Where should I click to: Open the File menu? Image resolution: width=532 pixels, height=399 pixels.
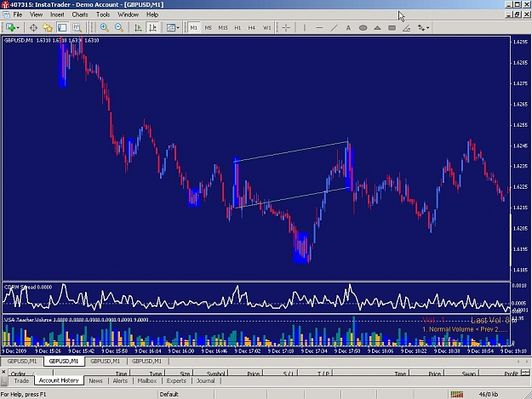(18, 14)
